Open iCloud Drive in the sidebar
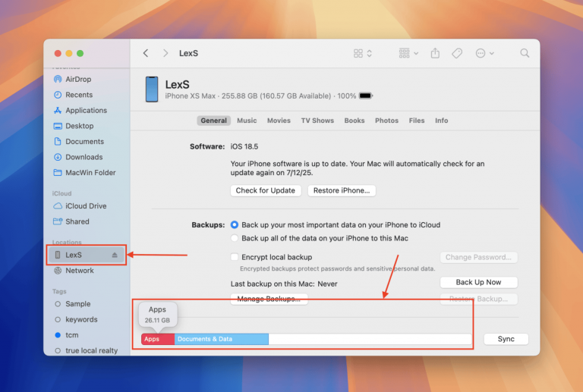 tap(85, 206)
